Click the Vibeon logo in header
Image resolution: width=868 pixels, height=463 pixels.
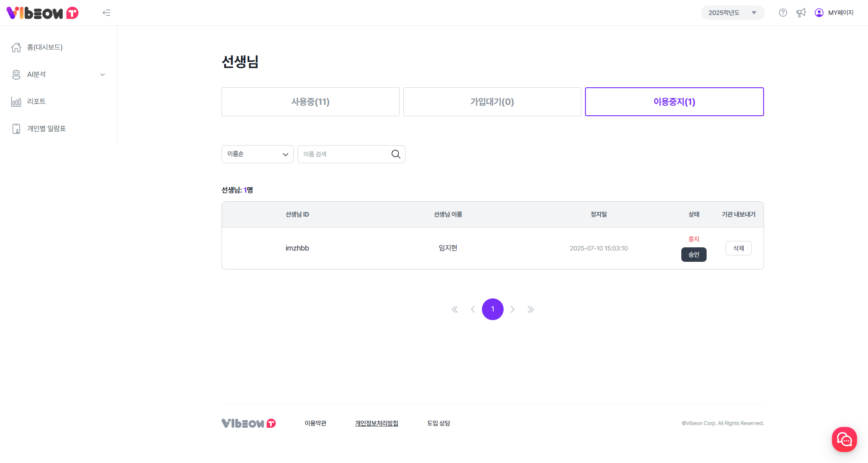coord(42,13)
